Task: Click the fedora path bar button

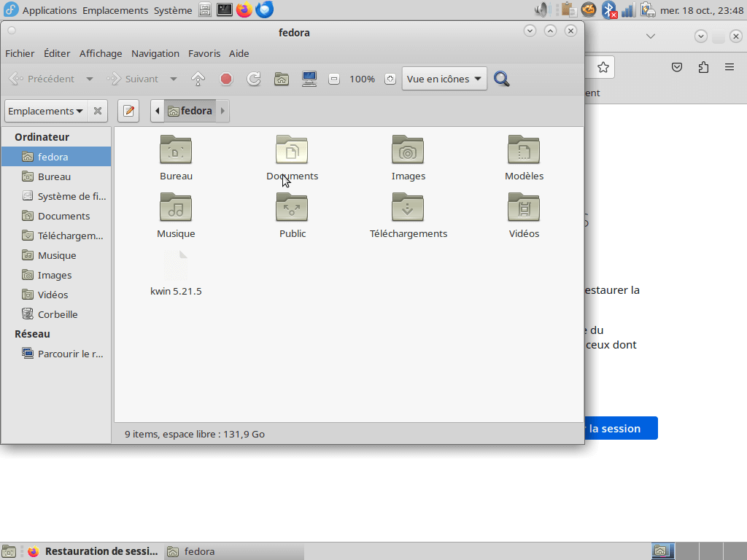Action: click(190, 111)
